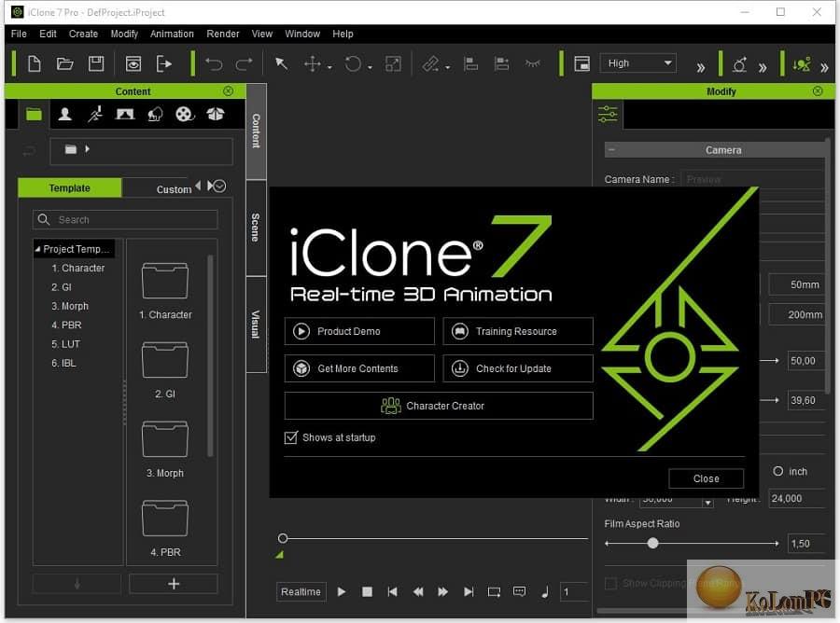Click the Modify settings sliders icon

608,114
